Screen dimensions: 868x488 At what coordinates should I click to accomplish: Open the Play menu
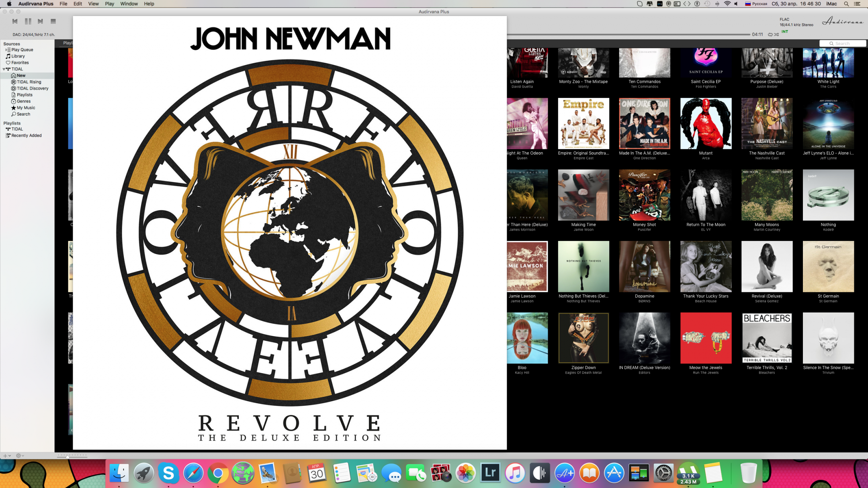tap(109, 4)
